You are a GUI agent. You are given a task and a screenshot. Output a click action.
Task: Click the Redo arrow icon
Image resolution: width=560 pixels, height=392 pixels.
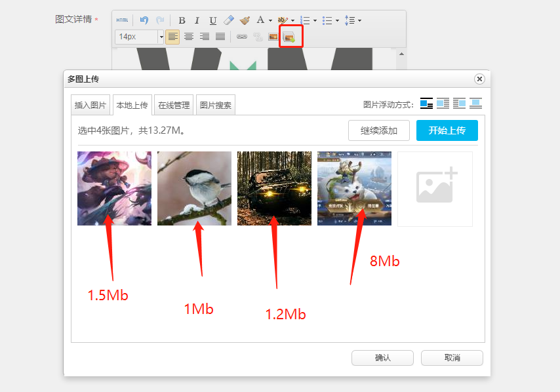(159, 20)
